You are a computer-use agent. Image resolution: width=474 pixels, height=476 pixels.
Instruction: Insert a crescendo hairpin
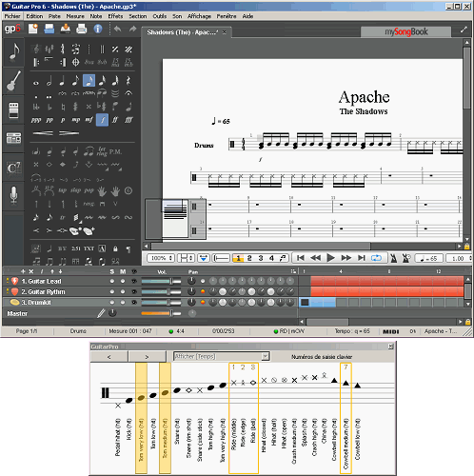point(43,133)
